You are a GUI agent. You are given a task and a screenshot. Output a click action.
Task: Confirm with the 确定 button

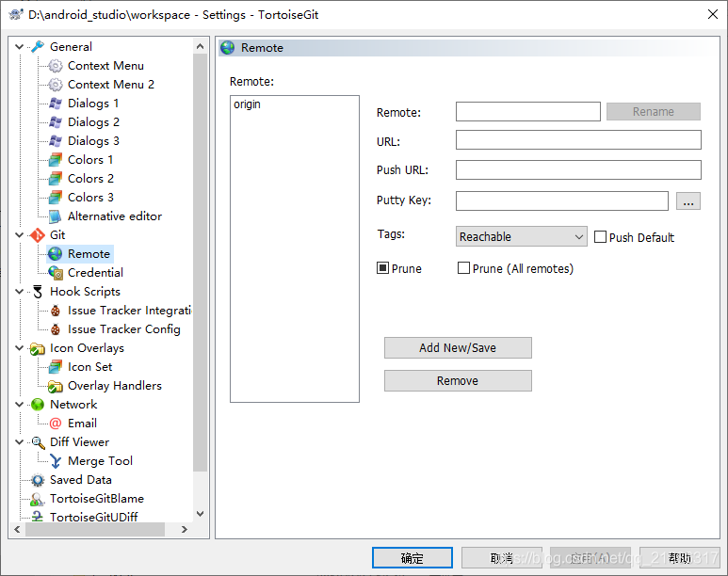point(413,557)
